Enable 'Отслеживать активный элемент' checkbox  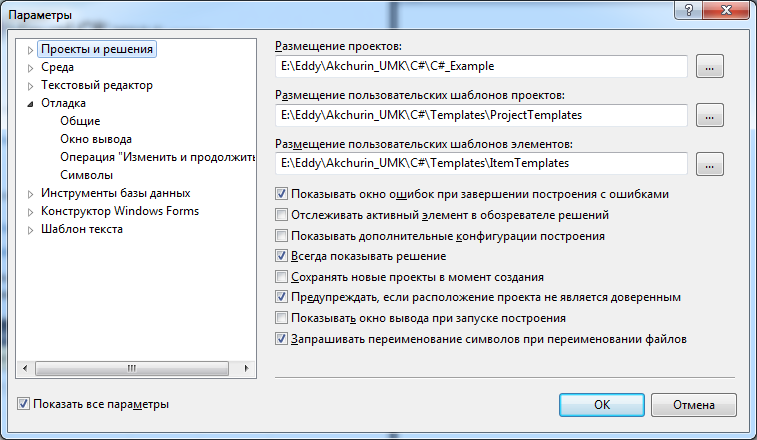point(281,214)
